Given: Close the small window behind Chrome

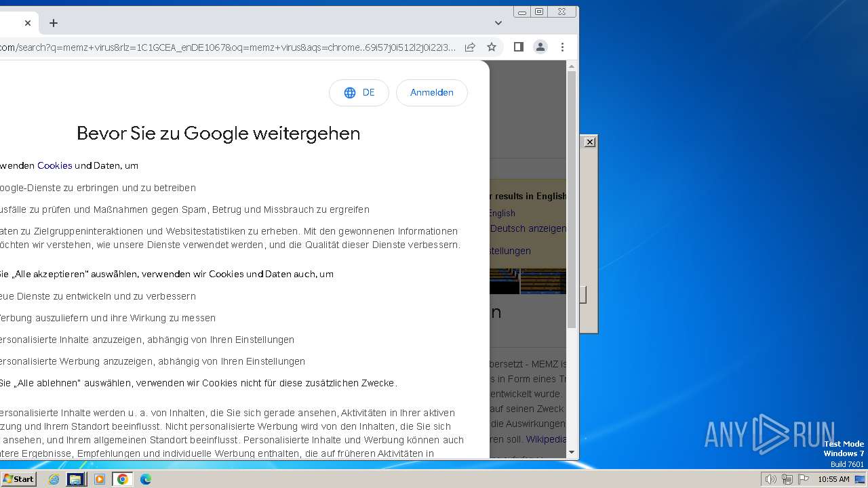Looking at the screenshot, I should pos(590,142).
